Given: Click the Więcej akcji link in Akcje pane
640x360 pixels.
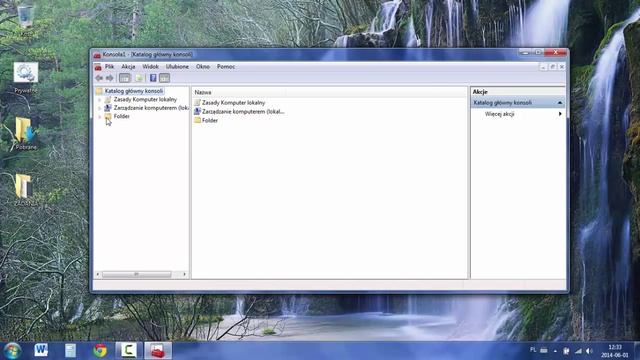Looking at the screenshot, I should click(499, 114).
